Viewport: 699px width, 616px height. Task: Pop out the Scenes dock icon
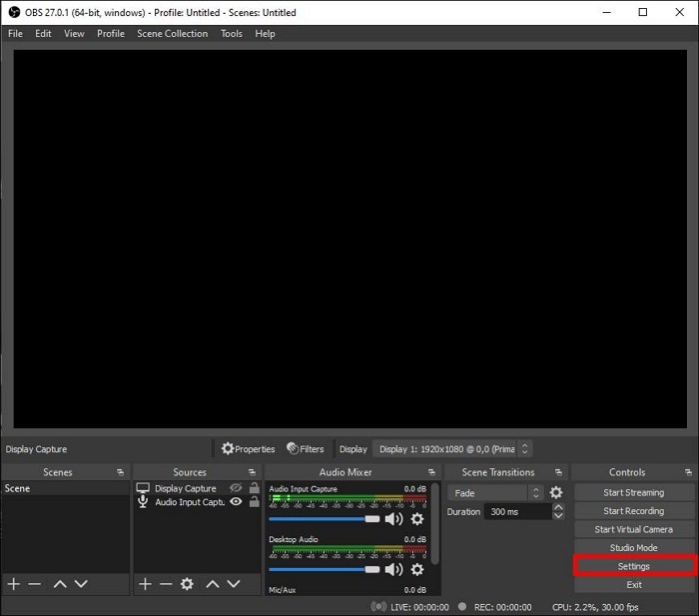tap(120, 472)
